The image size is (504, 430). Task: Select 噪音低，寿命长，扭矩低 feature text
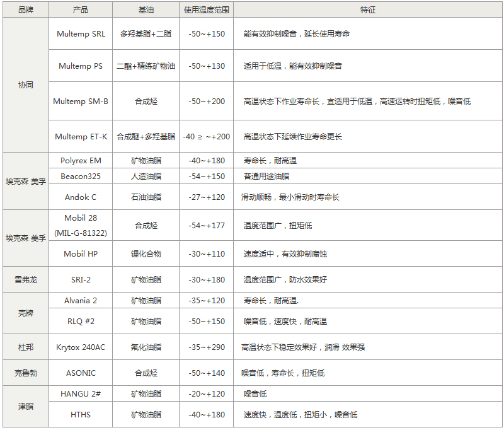tap(283, 373)
